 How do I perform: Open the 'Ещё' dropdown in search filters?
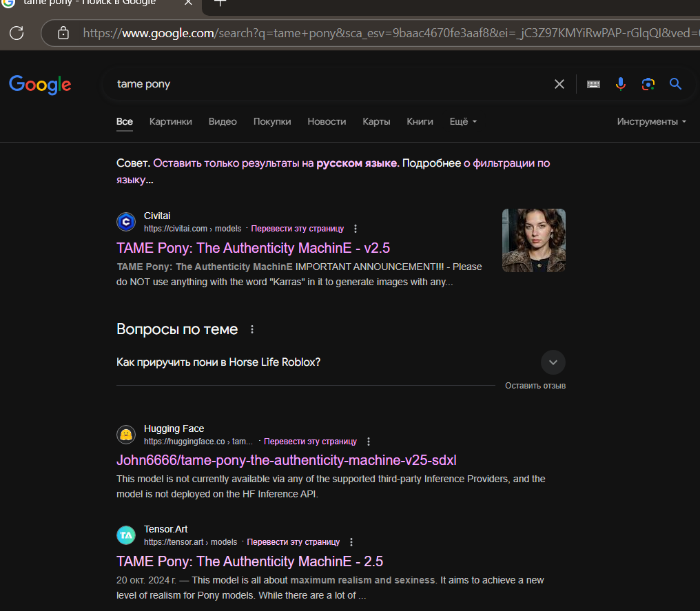pos(463,121)
